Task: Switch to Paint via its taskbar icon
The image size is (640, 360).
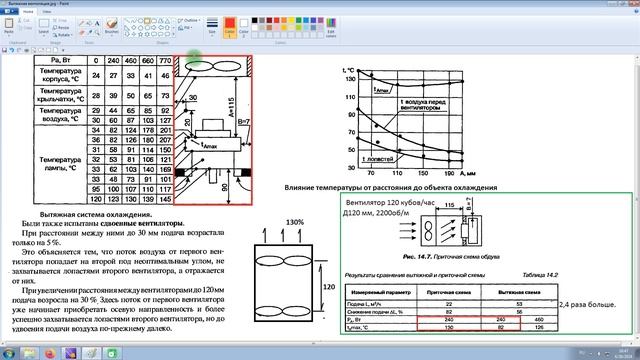Action: pyautogui.click(x=91, y=353)
